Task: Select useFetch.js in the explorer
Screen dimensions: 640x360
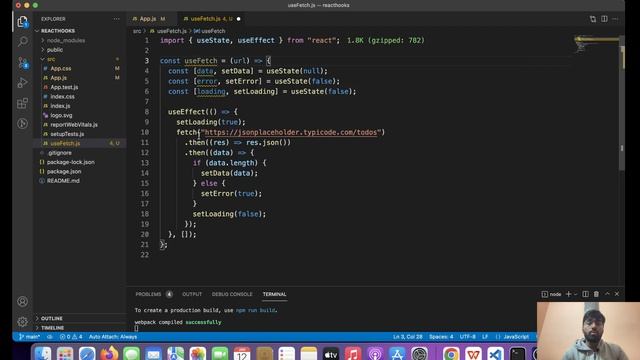Action: (65, 144)
